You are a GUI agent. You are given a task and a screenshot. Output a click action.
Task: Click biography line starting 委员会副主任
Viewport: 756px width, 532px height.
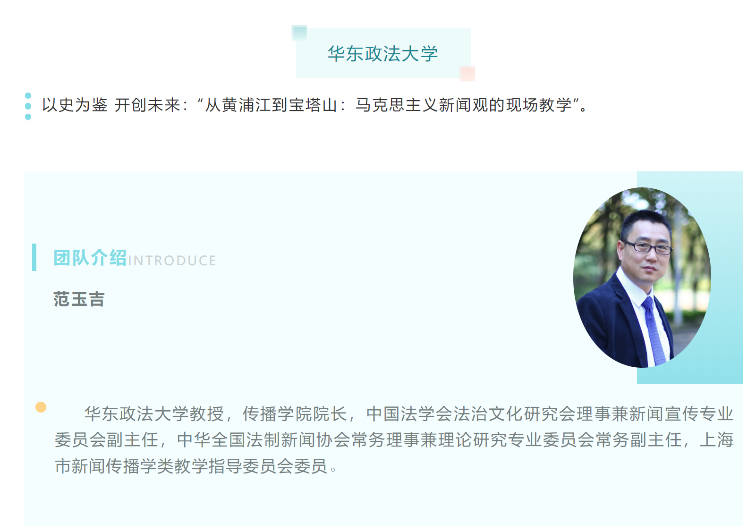[x=394, y=440]
